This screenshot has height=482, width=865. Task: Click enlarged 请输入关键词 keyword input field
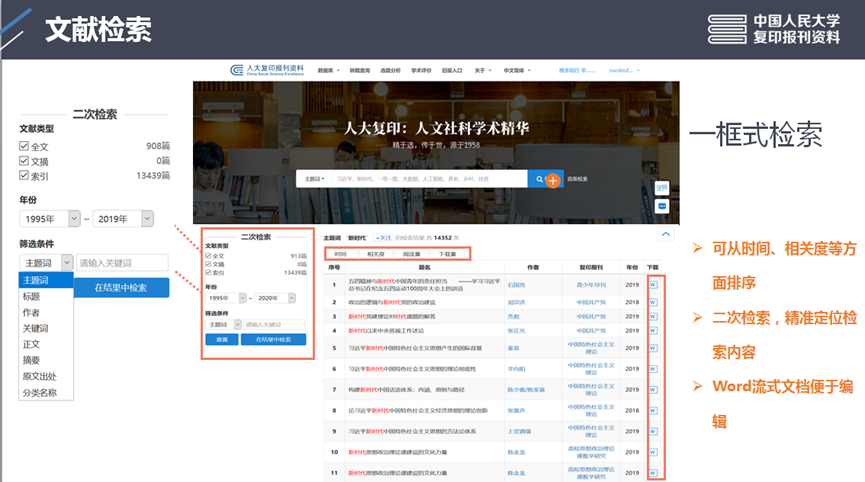(122, 263)
